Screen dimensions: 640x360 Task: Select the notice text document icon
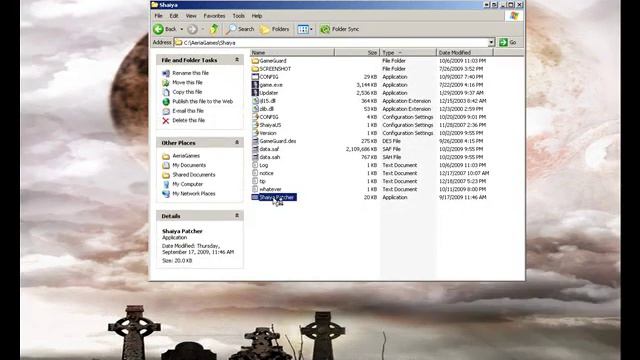[255, 173]
